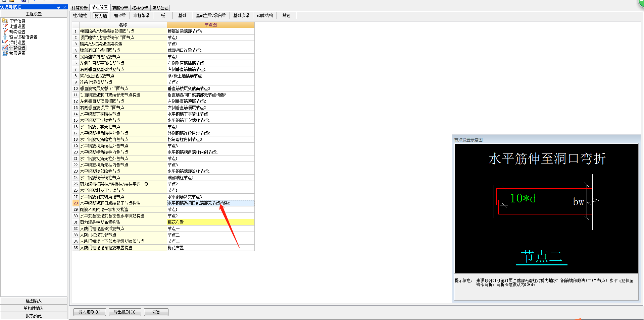Select row 顶层暗梁/边框梁端部锚固节点
Image resolution: width=644 pixels, height=320 pixels.
[x=123, y=38]
